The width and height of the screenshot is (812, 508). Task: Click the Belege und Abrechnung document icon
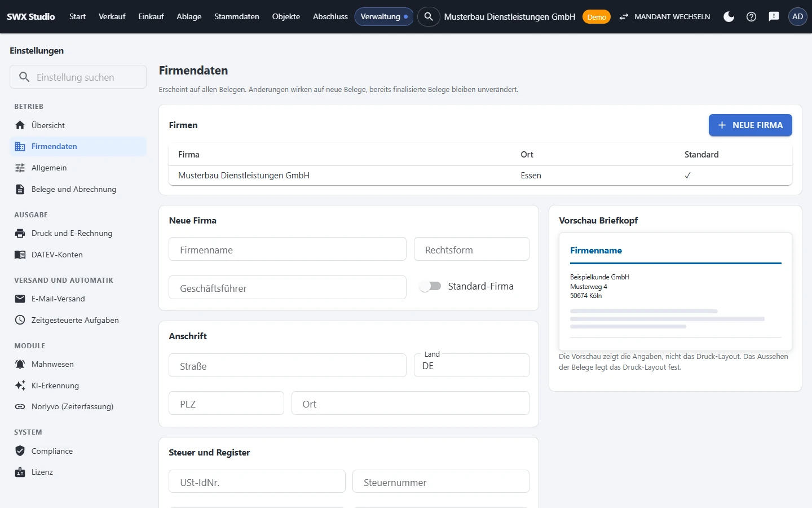click(20, 189)
